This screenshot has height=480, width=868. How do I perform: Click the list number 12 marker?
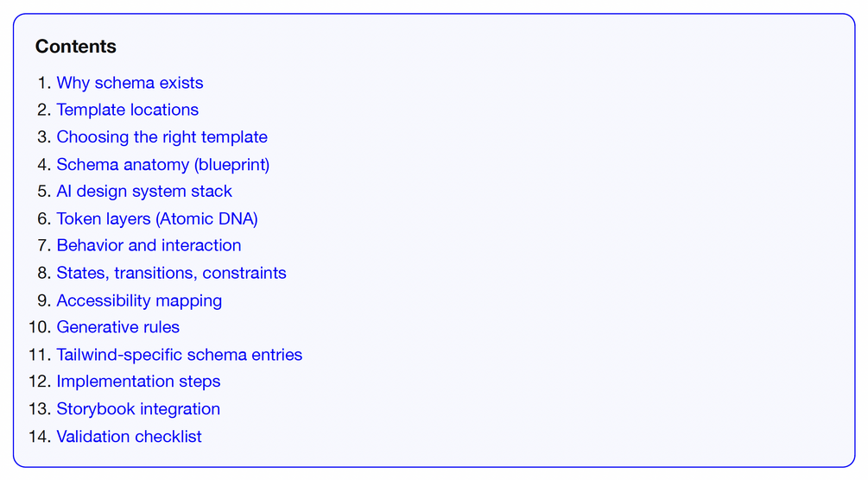coord(40,382)
